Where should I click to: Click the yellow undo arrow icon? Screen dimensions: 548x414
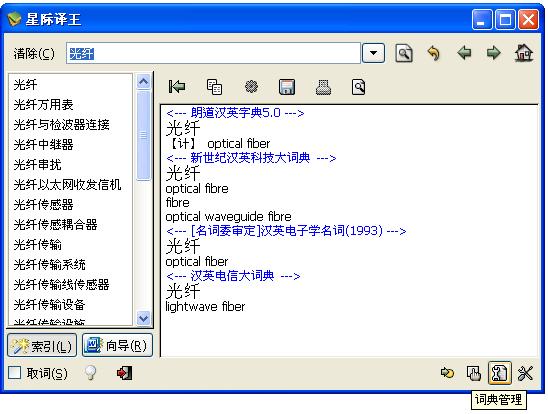(434, 53)
